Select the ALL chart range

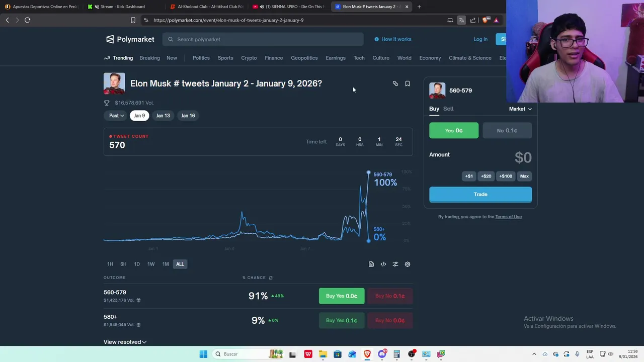180,264
